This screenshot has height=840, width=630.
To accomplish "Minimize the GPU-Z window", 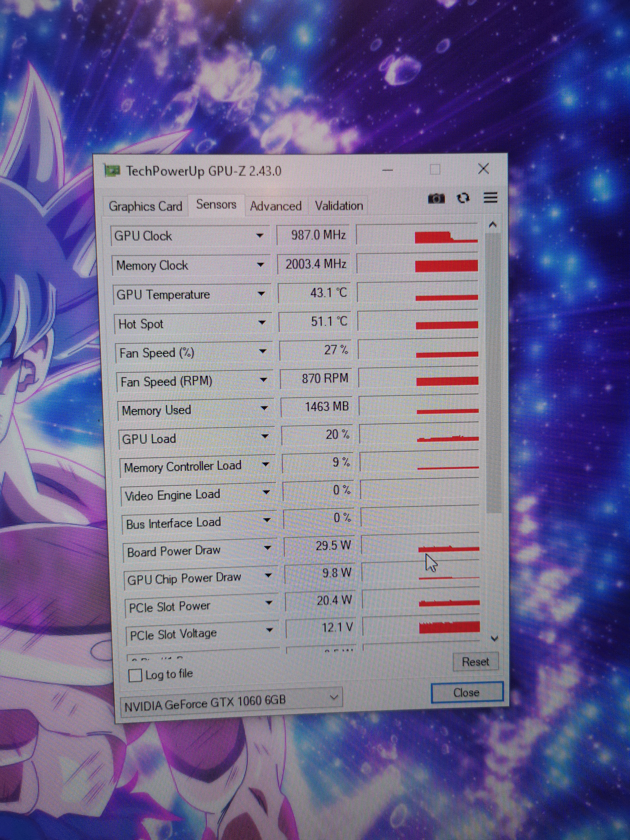I will (x=387, y=170).
